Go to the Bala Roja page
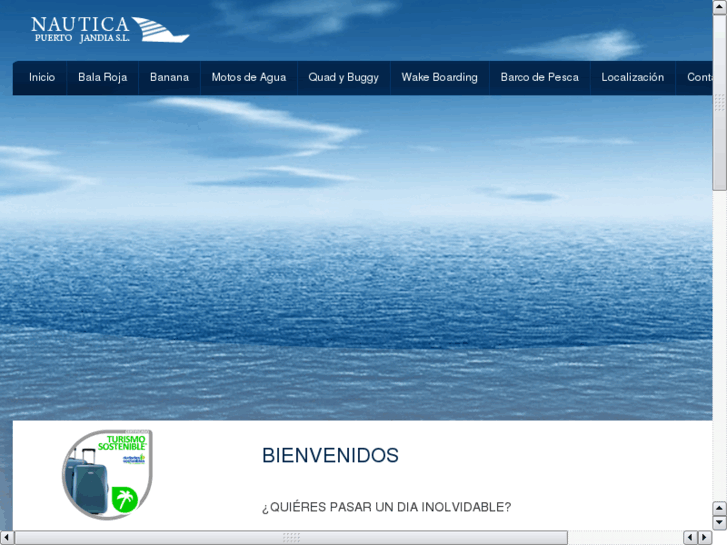Screen dimensions: 727x545 102,77
